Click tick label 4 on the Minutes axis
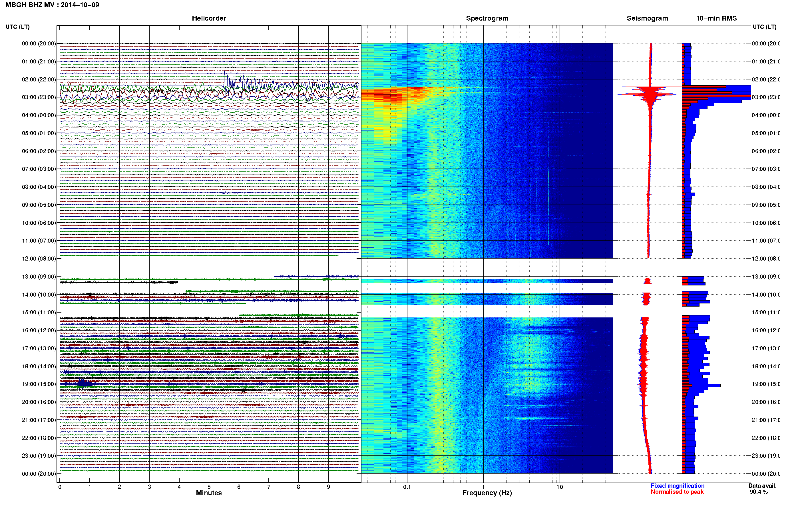The width and height of the screenshot is (812, 508). pos(179,487)
